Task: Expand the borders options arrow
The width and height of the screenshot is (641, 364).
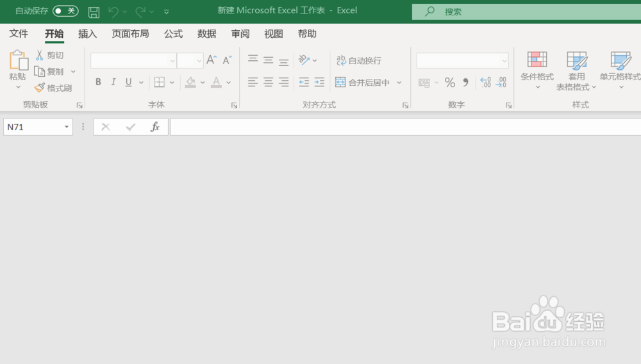Action: [172, 83]
